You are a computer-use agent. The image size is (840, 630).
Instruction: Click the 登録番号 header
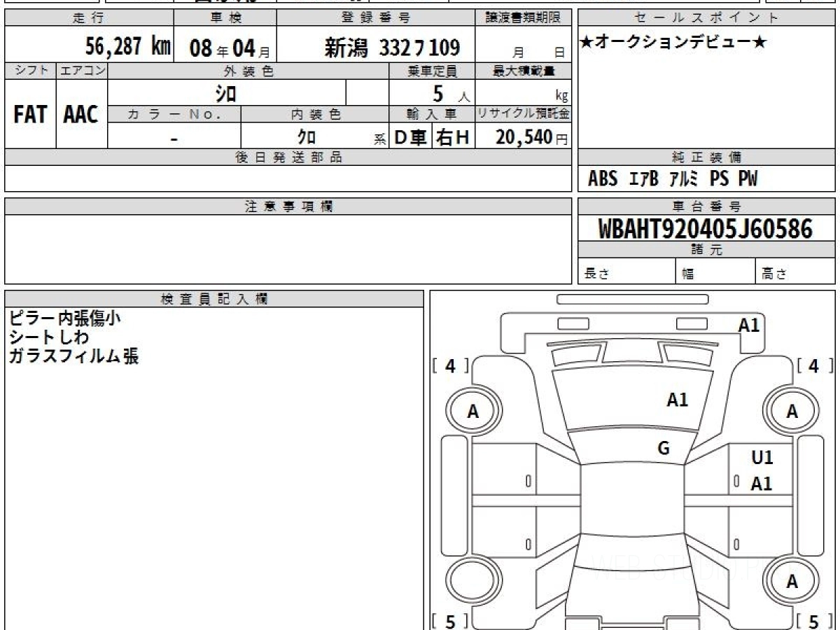click(x=376, y=18)
